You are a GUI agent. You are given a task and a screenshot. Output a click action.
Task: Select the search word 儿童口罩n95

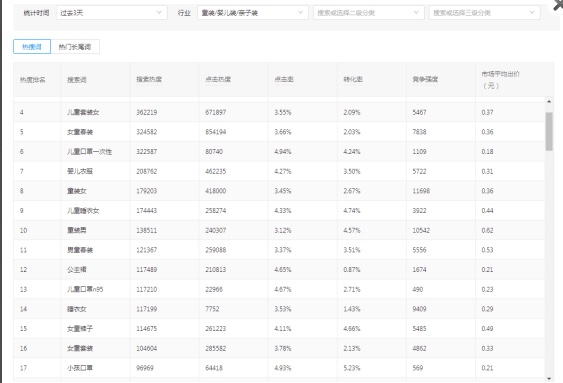pyautogui.click(x=85, y=289)
